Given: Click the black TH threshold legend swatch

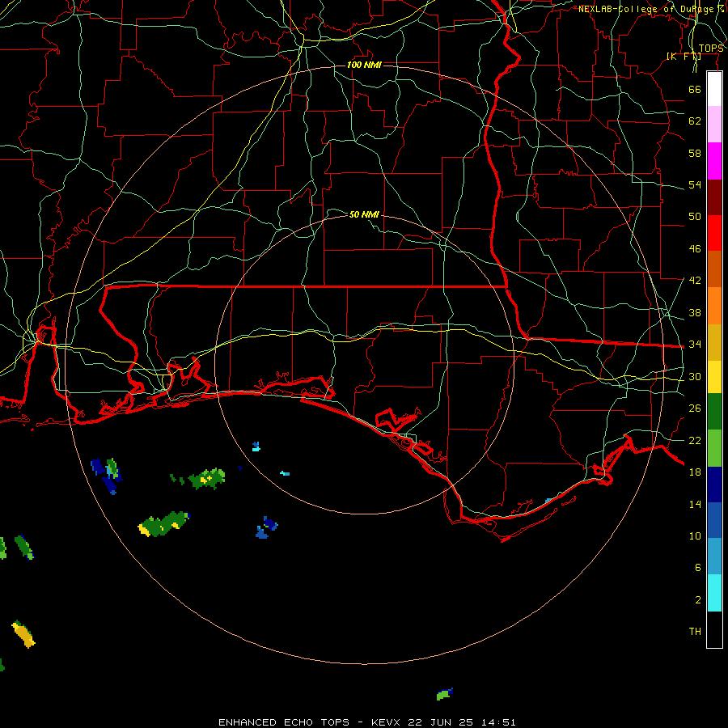Looking at the screenshot, I should point(714,629).
